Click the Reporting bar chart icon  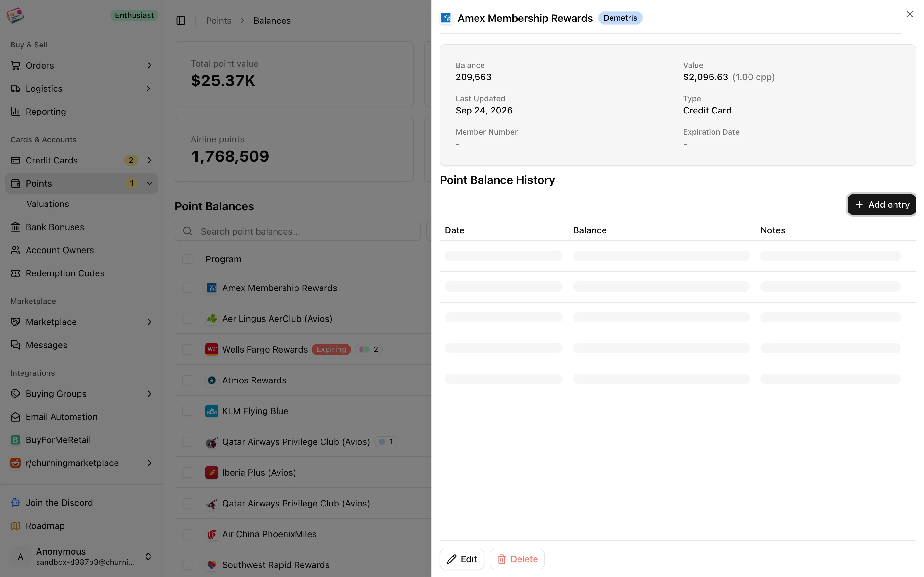[x=15, y=112]
